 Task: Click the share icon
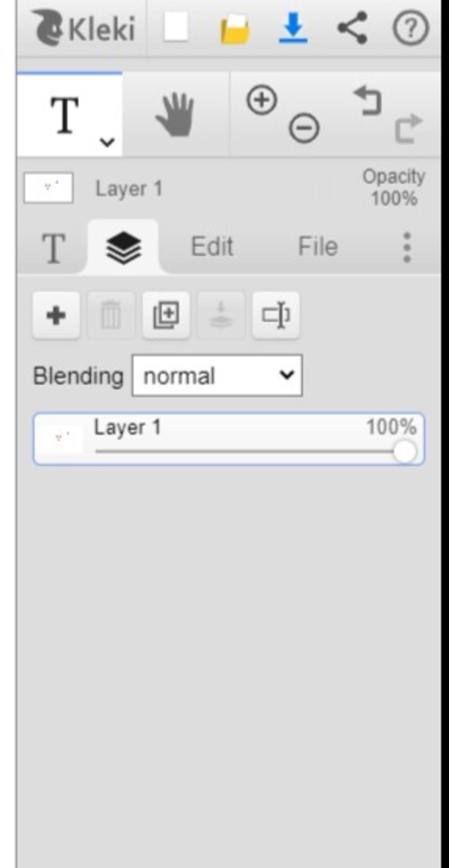(352, 28)
